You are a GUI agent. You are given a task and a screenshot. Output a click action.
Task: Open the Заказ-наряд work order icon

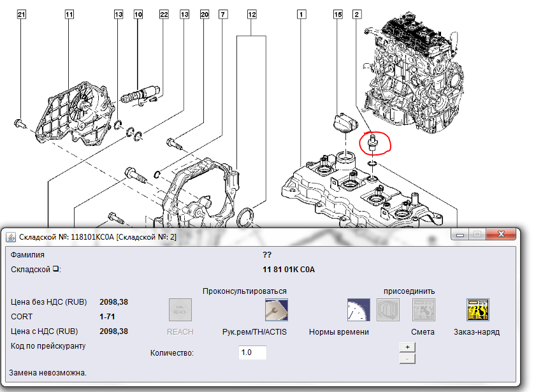click(x=478, y=310)
